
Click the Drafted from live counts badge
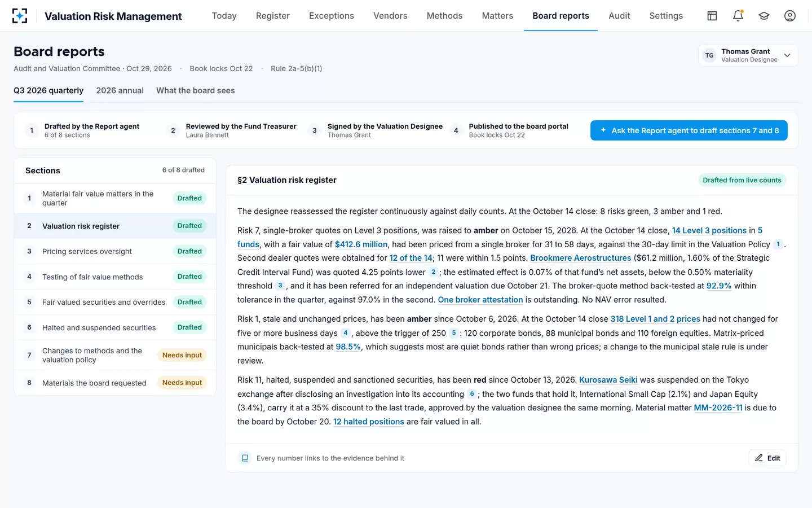(x=742, y=180)
